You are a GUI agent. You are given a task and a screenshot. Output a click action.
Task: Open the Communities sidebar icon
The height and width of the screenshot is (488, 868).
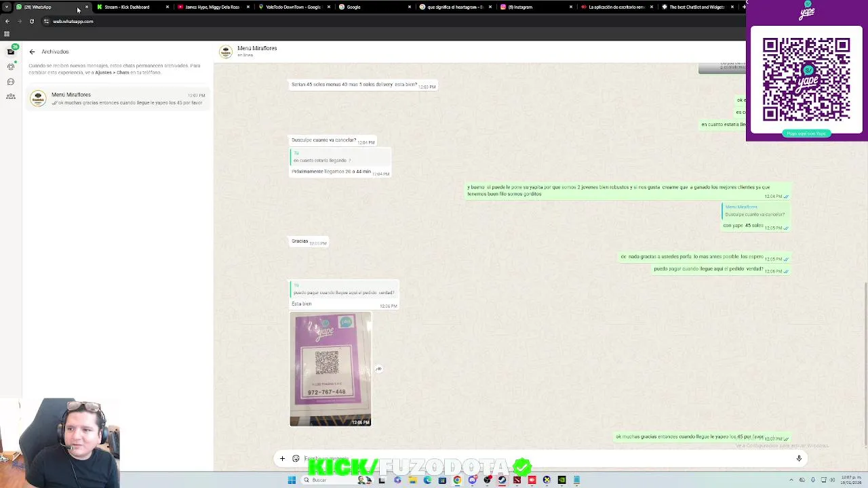click(x=11, y=96)
